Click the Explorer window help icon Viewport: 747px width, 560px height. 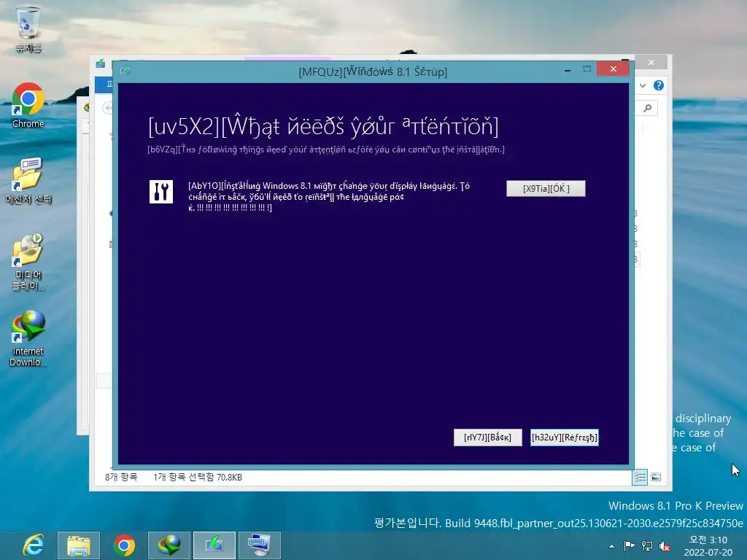(x=659, y=85)
